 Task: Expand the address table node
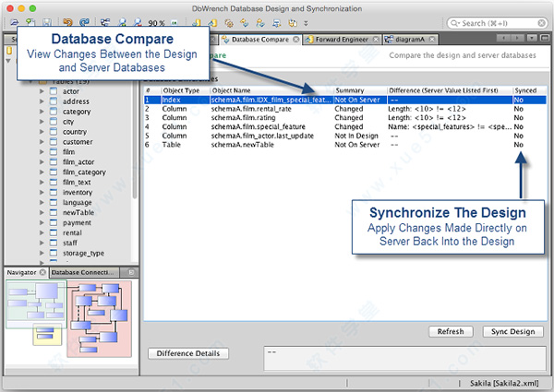42,101
